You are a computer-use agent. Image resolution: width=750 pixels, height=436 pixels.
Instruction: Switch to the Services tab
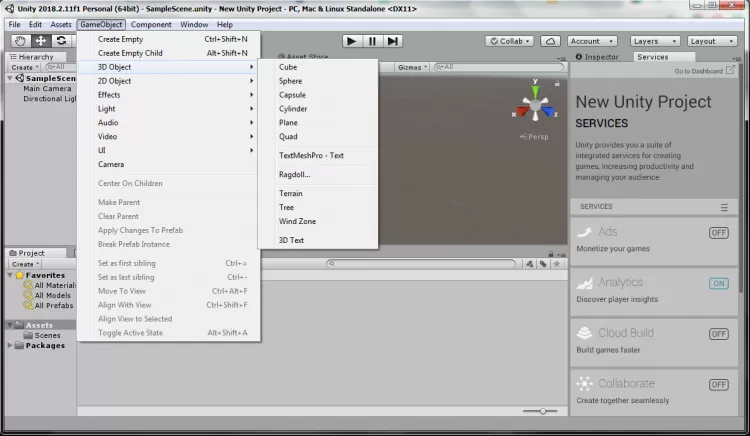click(664, 57)
